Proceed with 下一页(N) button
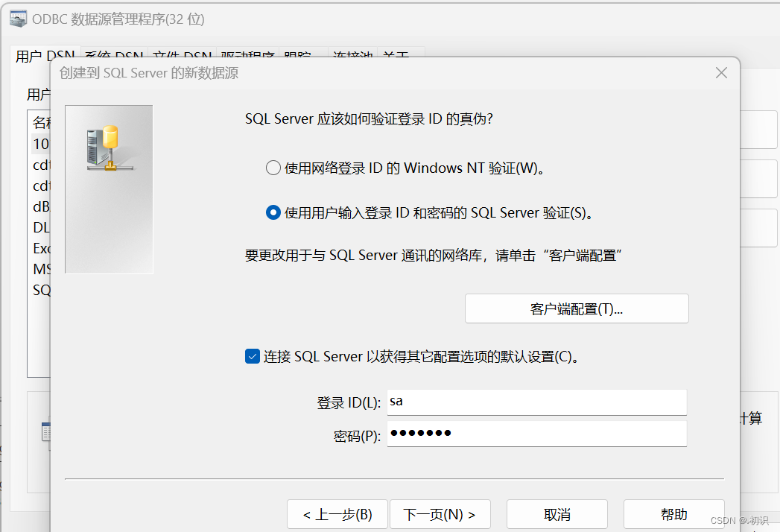This screenshot has height=532, width=780. (x=440, y=514)
